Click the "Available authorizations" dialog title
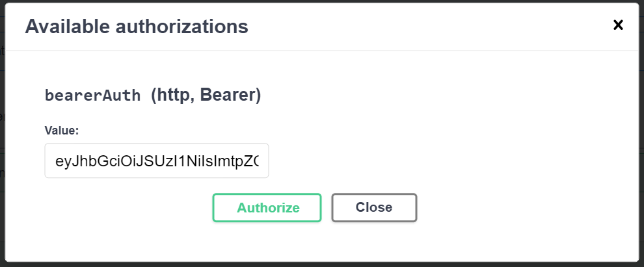 137,27
